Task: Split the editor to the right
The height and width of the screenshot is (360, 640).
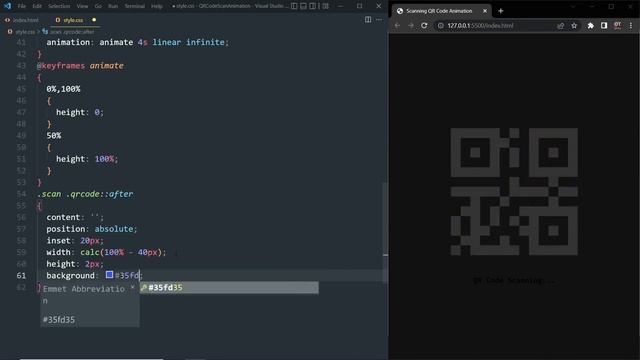Action: [368, 20]
